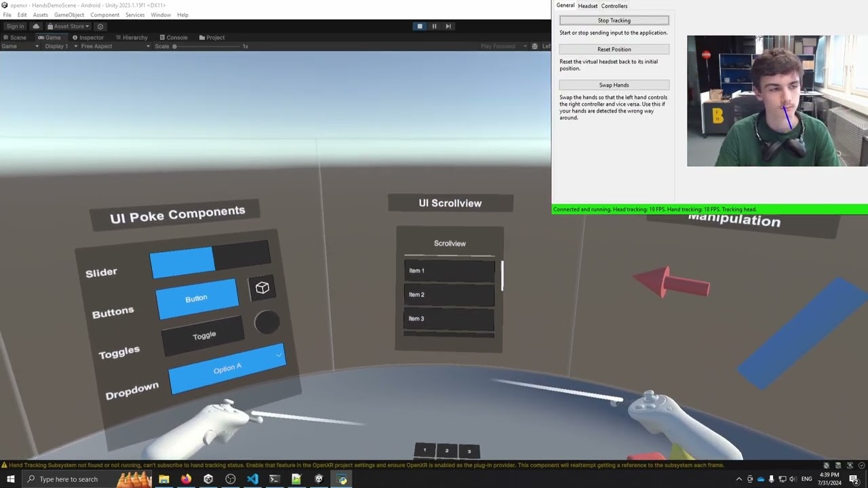
Task: Step forward one frame
Action: (x=448, y=26)
